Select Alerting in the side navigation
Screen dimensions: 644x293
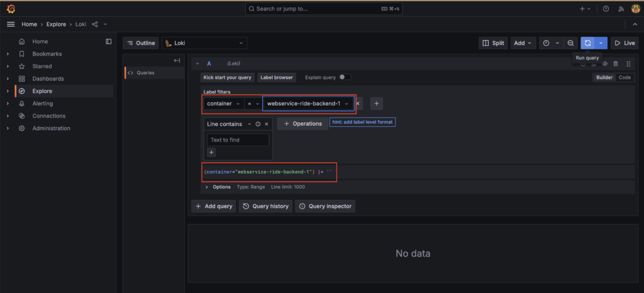(43, 103)
